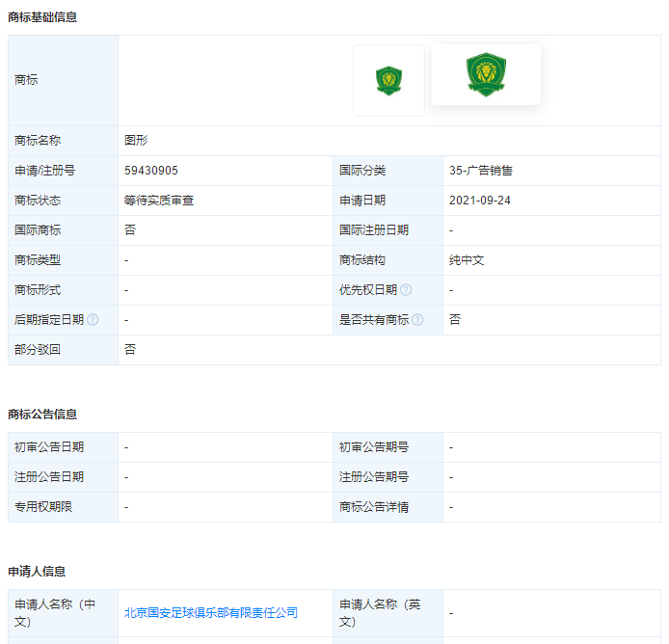Open help icon next to 是否共有商标

coord(417,320)
